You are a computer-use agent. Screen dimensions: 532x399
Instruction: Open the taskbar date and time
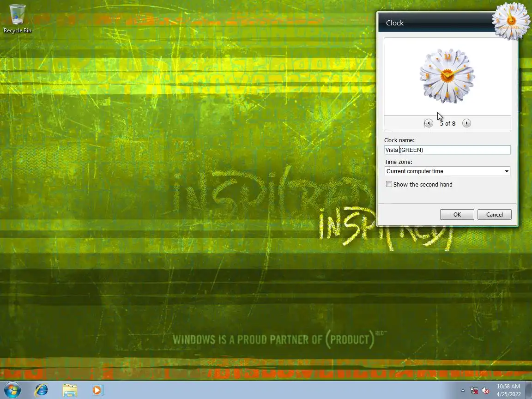coord(508,390)
